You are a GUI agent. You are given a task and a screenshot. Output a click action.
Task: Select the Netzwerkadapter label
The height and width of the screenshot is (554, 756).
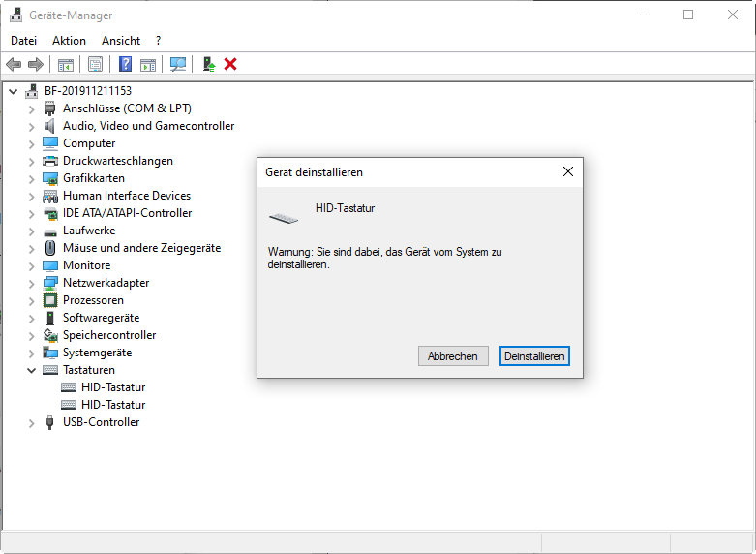pos(106,283)
